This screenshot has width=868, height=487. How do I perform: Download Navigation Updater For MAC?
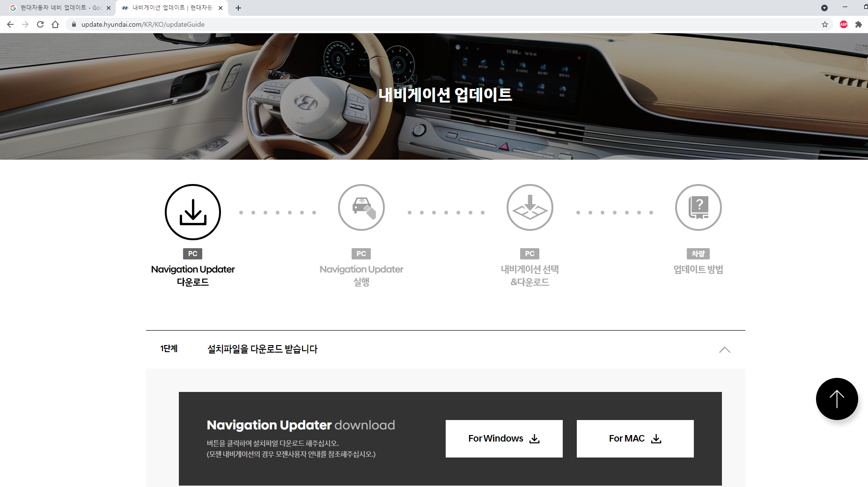pos(635,439)
